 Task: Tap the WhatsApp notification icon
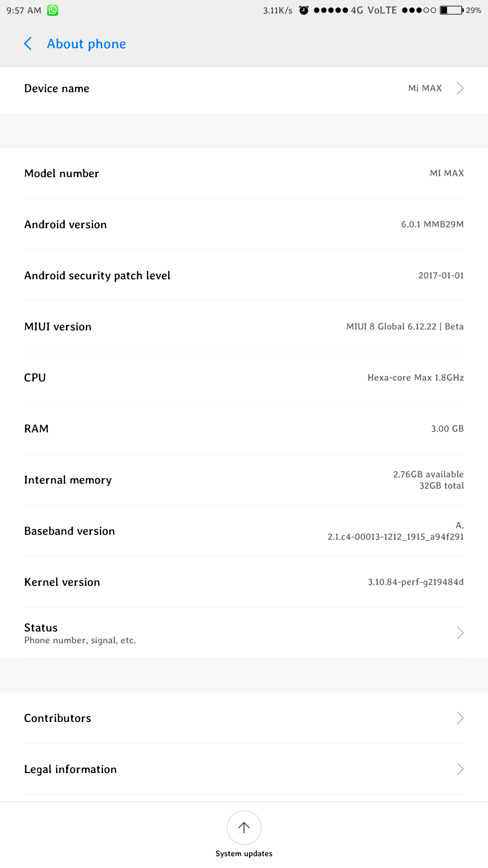[x=53, y=10]
